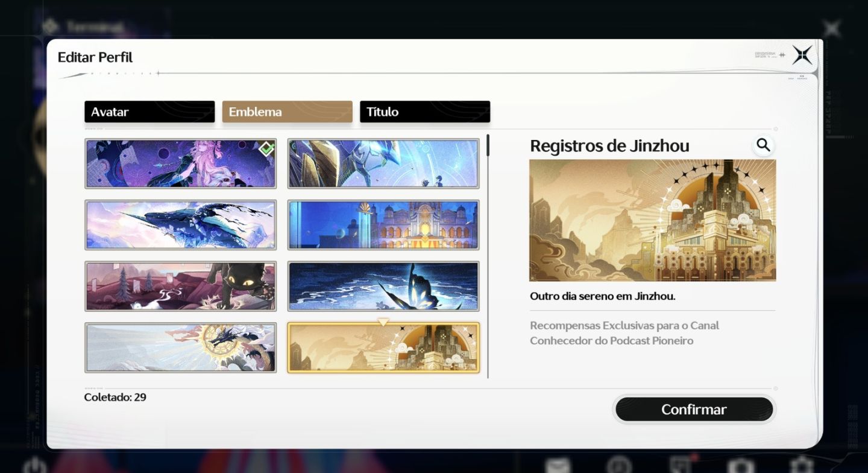This screenshot has width=868, height=473.
Task: Select the dragon with golden ring emblem
Action: click(180, 348)
